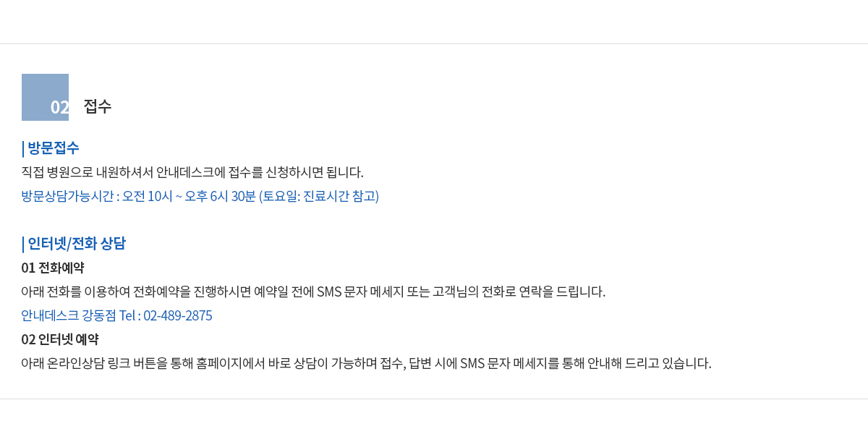The width and height of the screenshot is (868, 421).
Task: Click the phone number 02-489-2875
Action: [178, 315]
